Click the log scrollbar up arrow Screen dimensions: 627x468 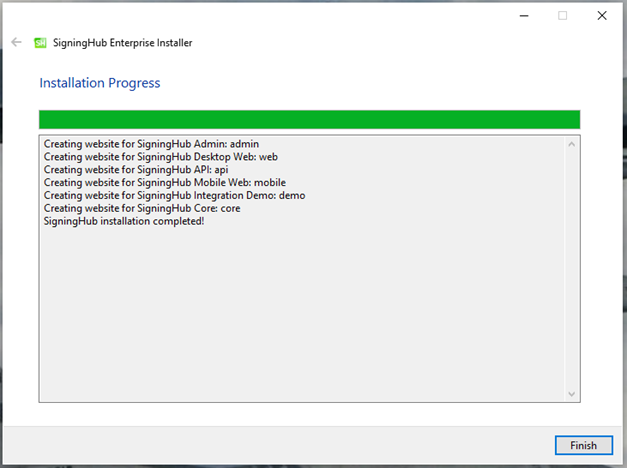click(571, 144)
